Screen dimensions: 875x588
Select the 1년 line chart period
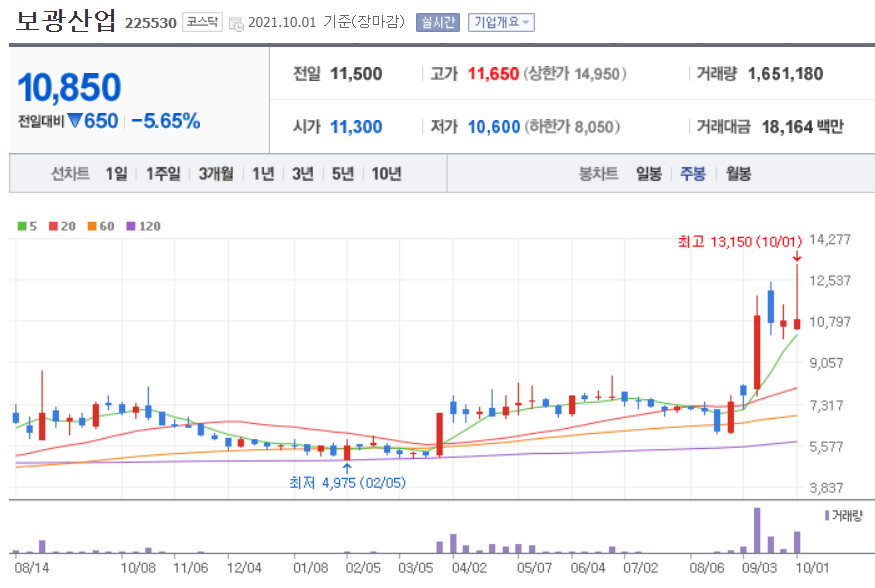pos(263,173)
